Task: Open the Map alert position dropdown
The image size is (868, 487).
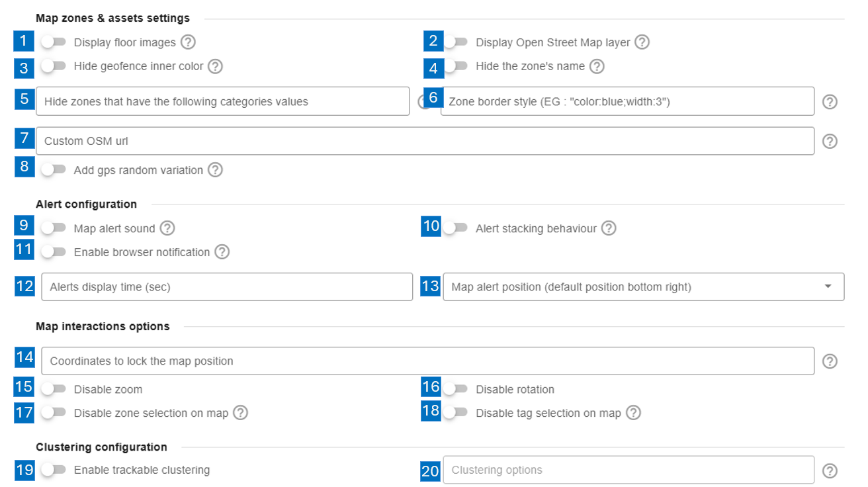Action: pos(642,287)
